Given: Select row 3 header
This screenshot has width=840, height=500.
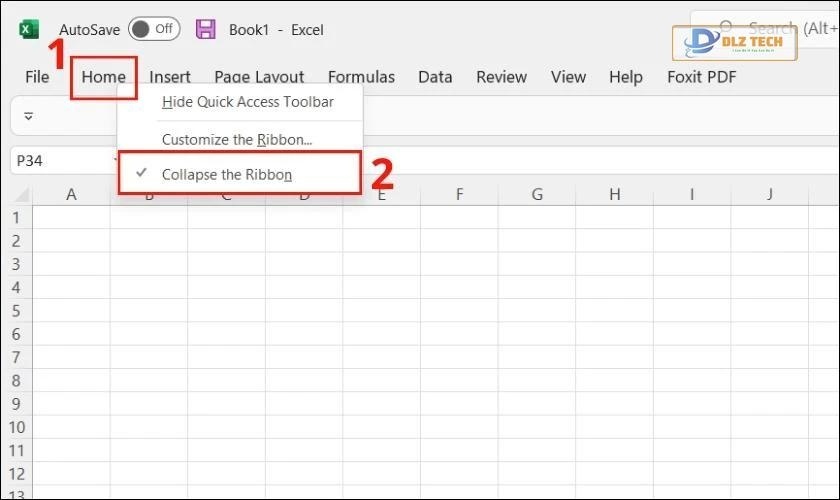Looking at the screenshot, I should [16, 264].
